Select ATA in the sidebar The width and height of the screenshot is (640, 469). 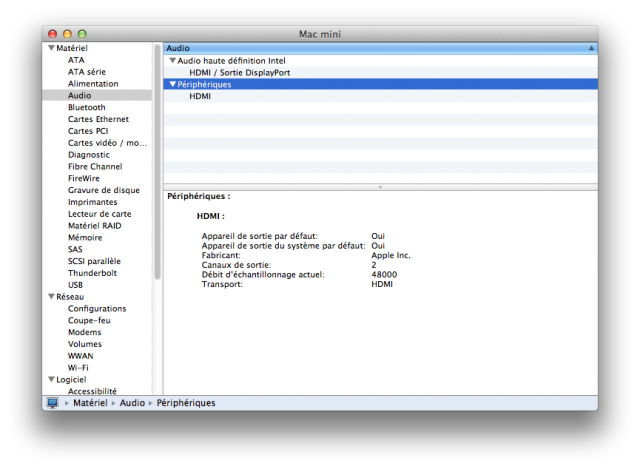pos(76,60)
